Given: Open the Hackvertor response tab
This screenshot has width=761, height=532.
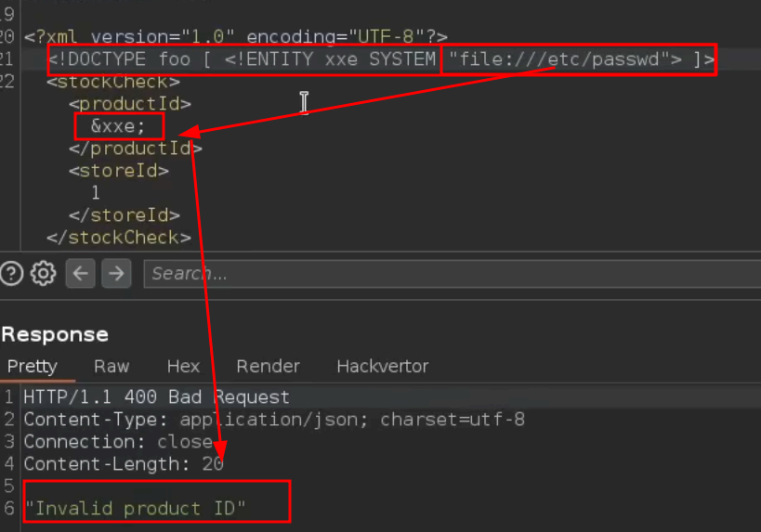Looking at the screenshot, I should 383,366.
